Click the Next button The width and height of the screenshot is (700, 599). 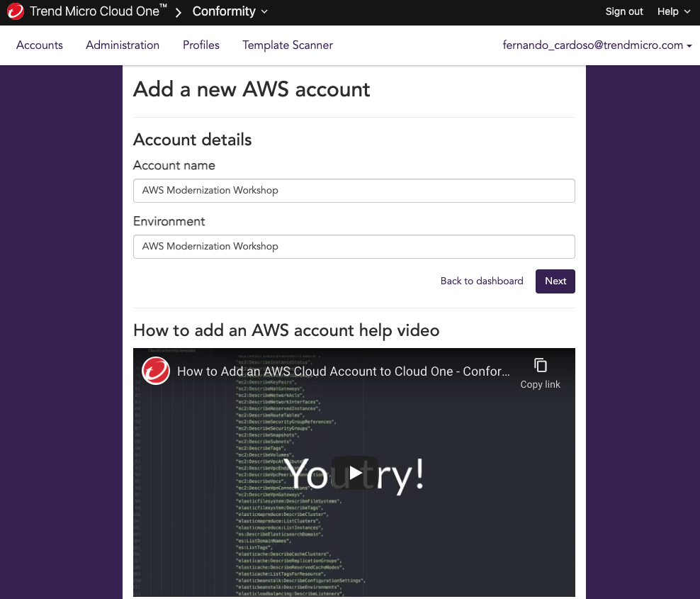(x=555, y=281)
